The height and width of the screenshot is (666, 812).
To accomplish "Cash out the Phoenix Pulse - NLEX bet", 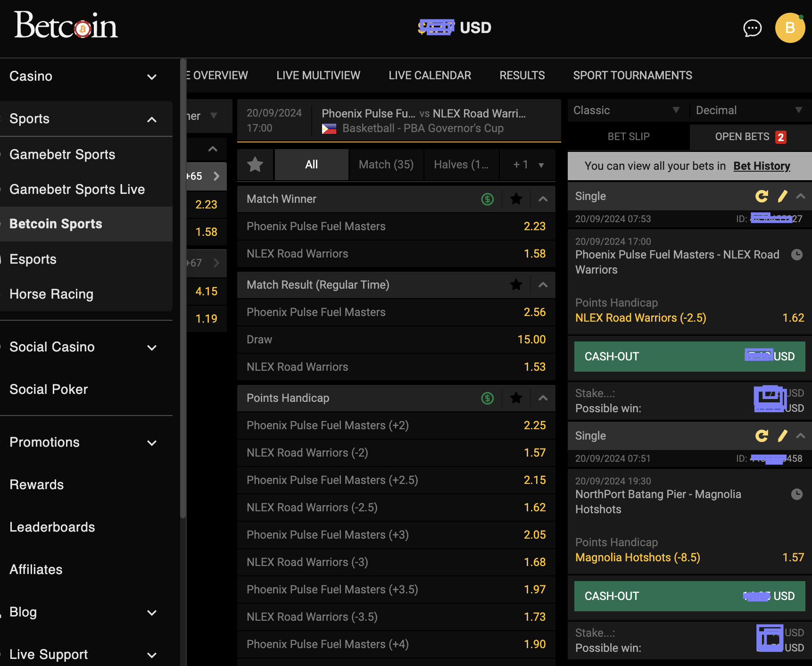I will pyautogui.click(x=689, y=357).
